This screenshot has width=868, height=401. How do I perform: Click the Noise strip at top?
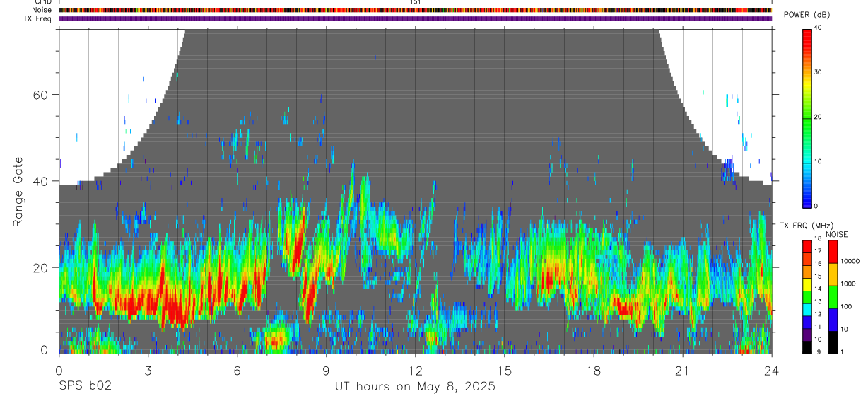click(x=416, y=10)
